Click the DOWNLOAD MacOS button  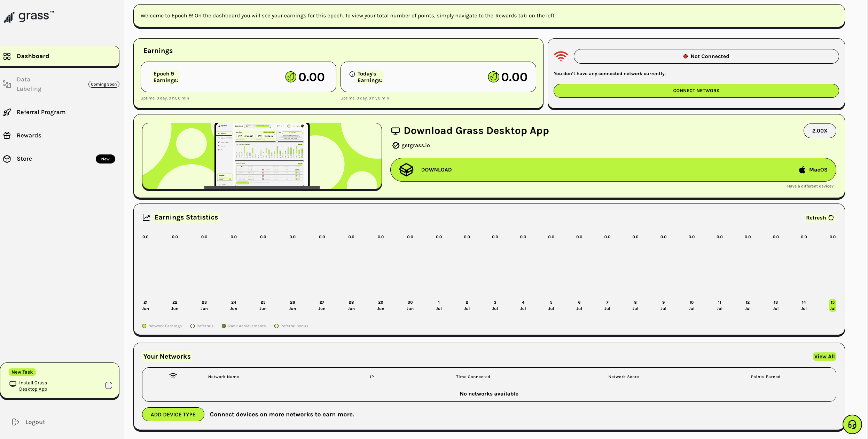(613, 170)
